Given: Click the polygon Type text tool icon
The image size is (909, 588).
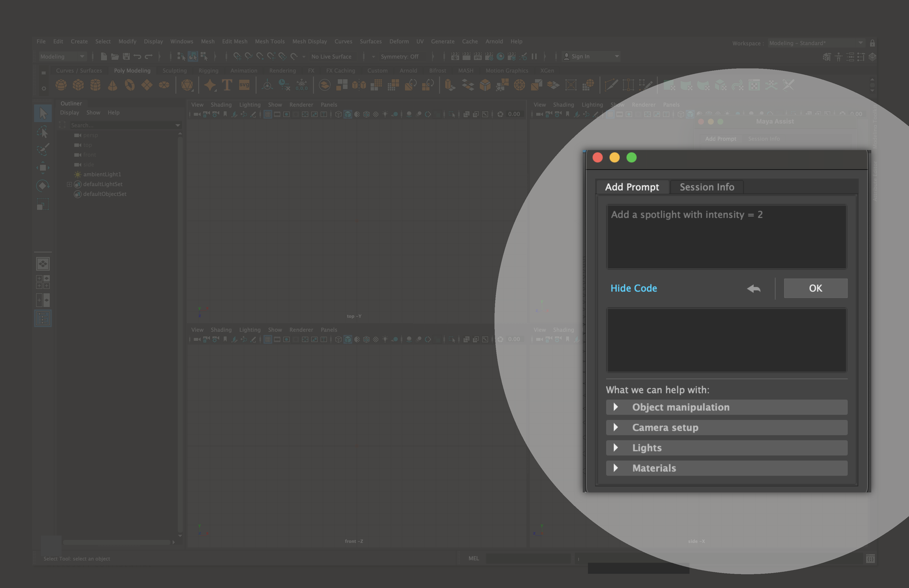Looking at the screenshot, I should (x=227, y=85).
